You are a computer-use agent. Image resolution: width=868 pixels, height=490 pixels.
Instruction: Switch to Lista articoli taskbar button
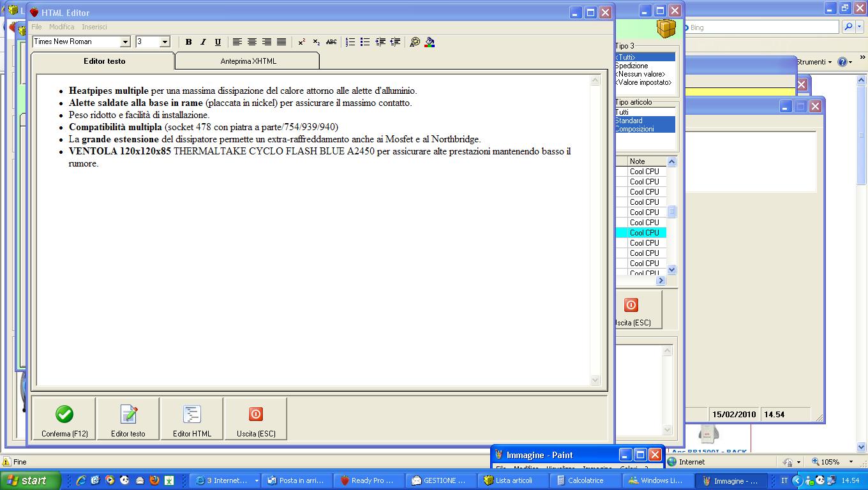(x=512, y=480)
